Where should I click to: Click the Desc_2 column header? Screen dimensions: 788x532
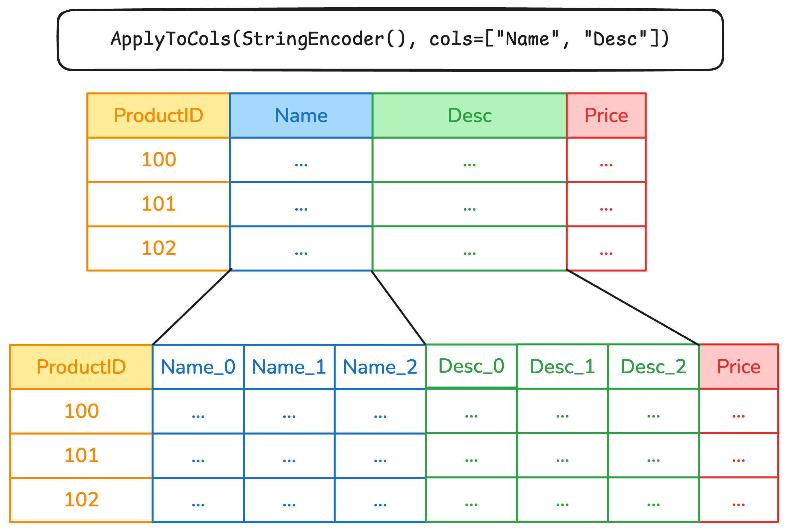point(654,367)
